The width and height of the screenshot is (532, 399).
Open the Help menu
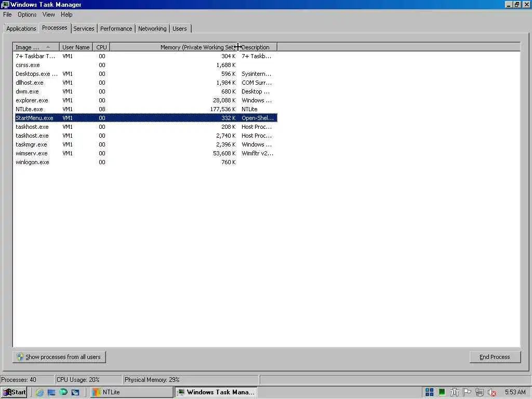point(66,15)
